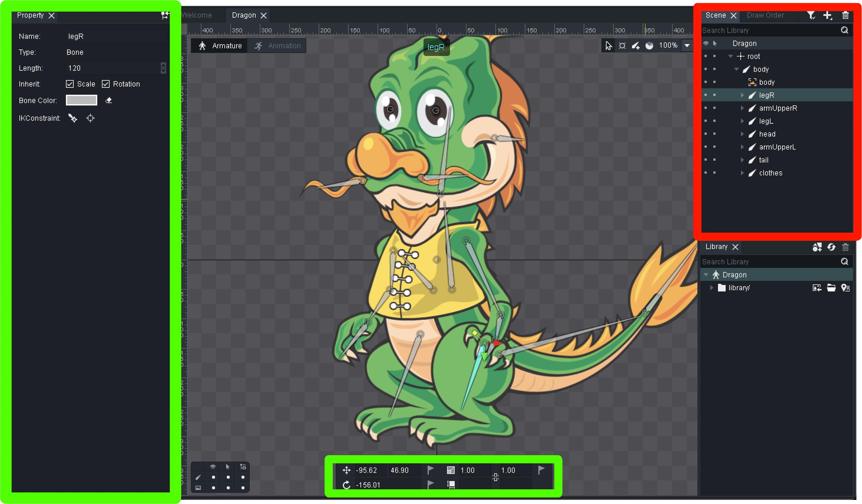Click the open folder icon beside library/

coord(831,288)
